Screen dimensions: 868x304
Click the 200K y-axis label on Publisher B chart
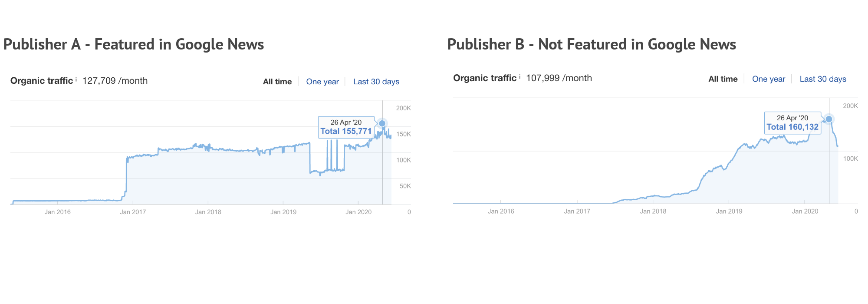851,106
